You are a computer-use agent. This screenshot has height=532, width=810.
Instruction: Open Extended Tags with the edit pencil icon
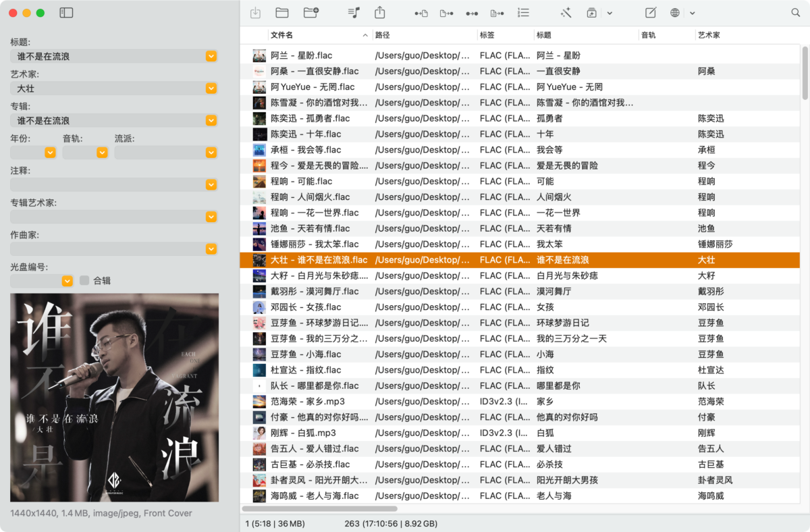[x=651, y=13]
